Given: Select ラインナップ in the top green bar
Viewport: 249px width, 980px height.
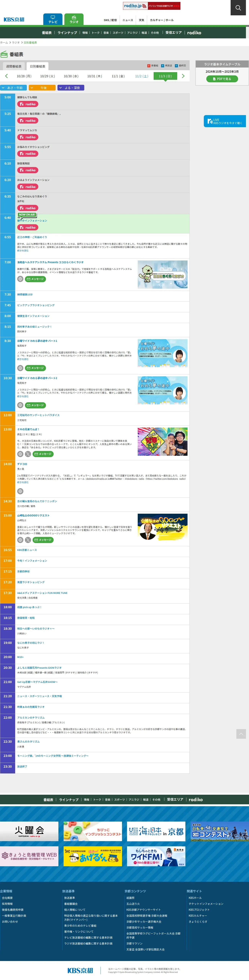Looking at the screenshot, I should click(67, 33).
